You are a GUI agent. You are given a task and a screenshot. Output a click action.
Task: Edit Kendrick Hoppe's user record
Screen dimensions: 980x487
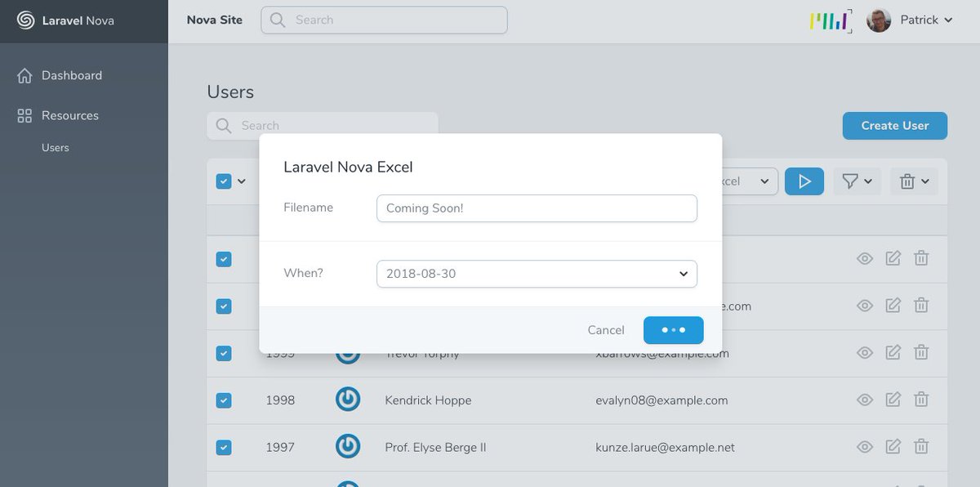click(893, 400)
